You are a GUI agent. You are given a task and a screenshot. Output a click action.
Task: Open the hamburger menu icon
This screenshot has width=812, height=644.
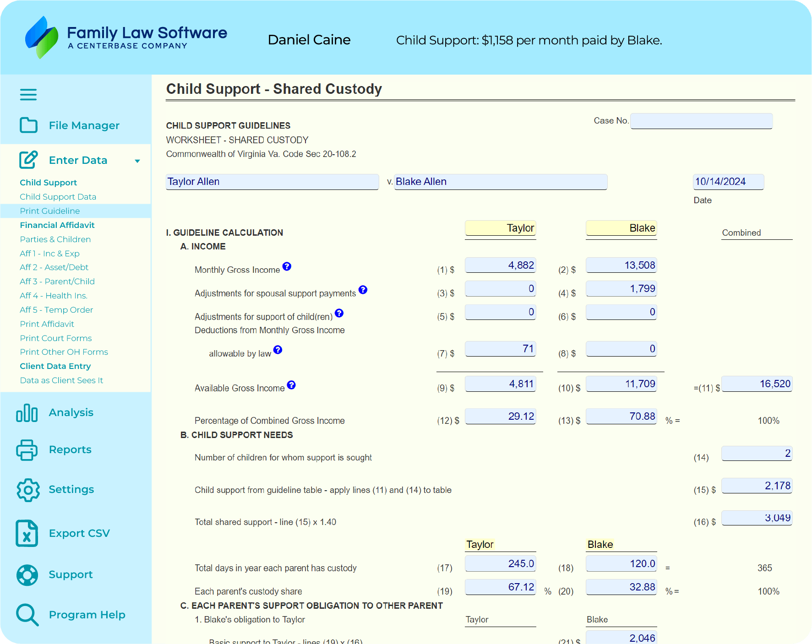point(28,95)
